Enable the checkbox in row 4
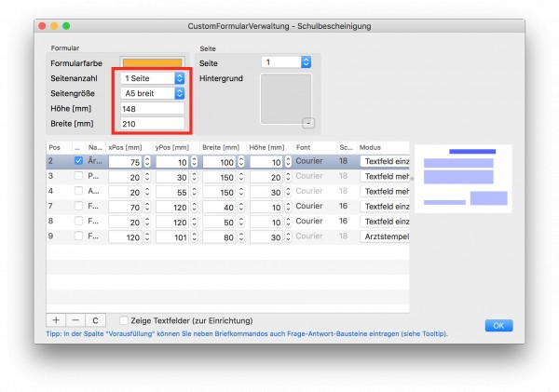This screenshot has width=559, height=392. (78, 191)
